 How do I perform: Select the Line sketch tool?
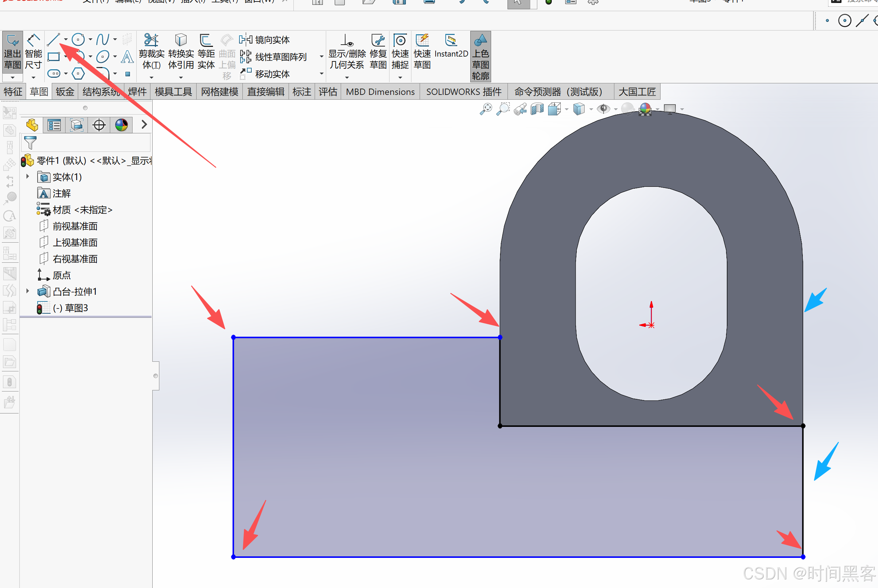coord(54,39)
